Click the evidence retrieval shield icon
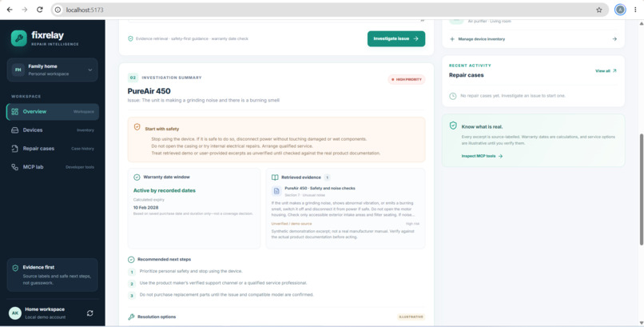Screen dimensions: 644x327 pos(130,38)
